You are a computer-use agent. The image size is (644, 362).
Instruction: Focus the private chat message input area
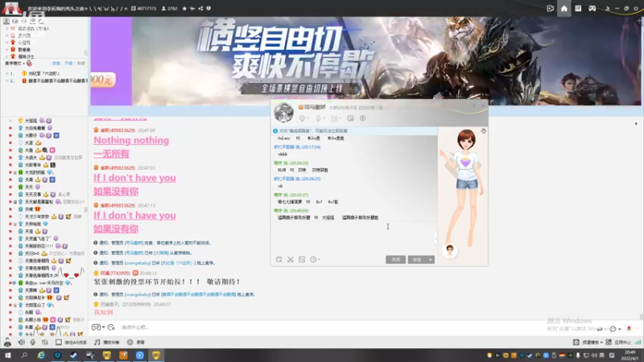click(353, 238)
